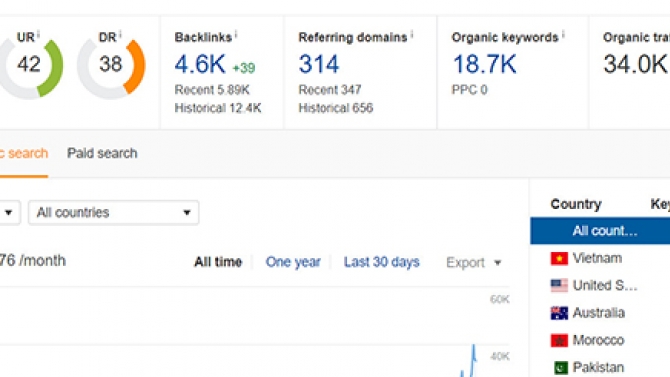Click the Recent 347 domains text
The width and height of the screenshot is (670, 377).
pyautogui.click(x=330, y=90)
